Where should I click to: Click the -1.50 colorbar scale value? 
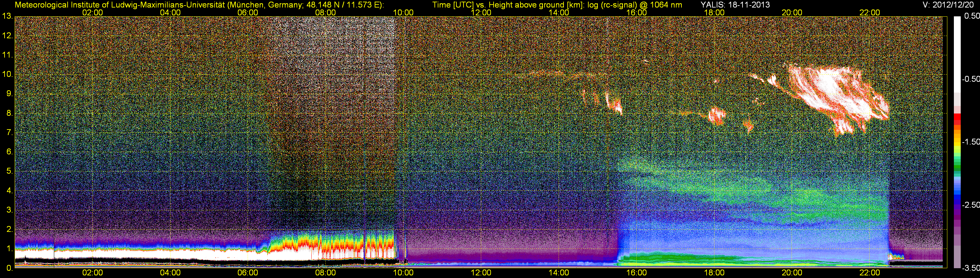[971, 142]
